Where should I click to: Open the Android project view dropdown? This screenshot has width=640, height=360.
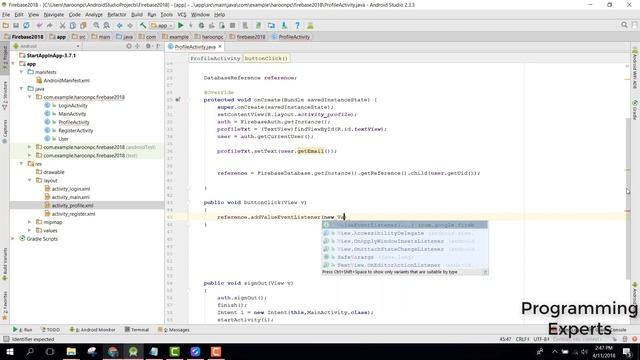46,46
